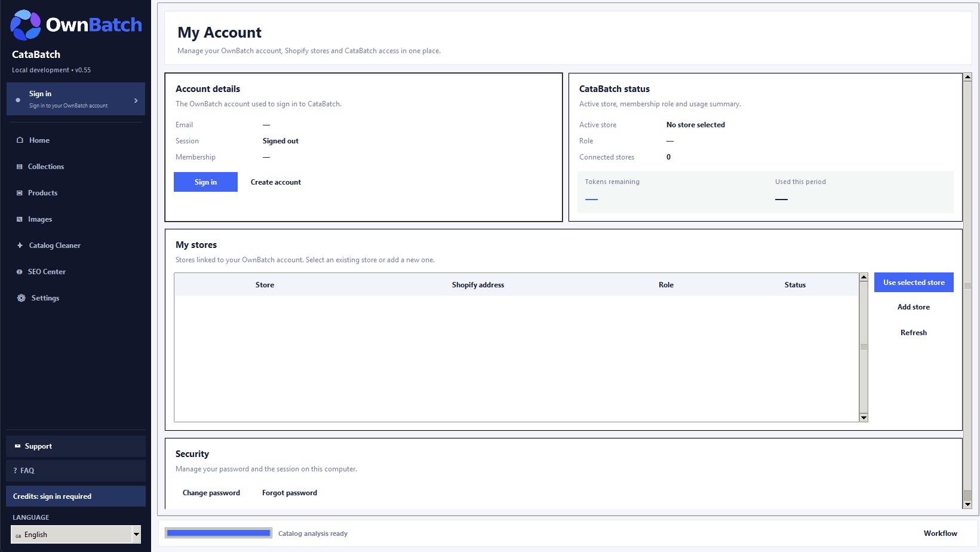Click Forgot password

[290, 493]
